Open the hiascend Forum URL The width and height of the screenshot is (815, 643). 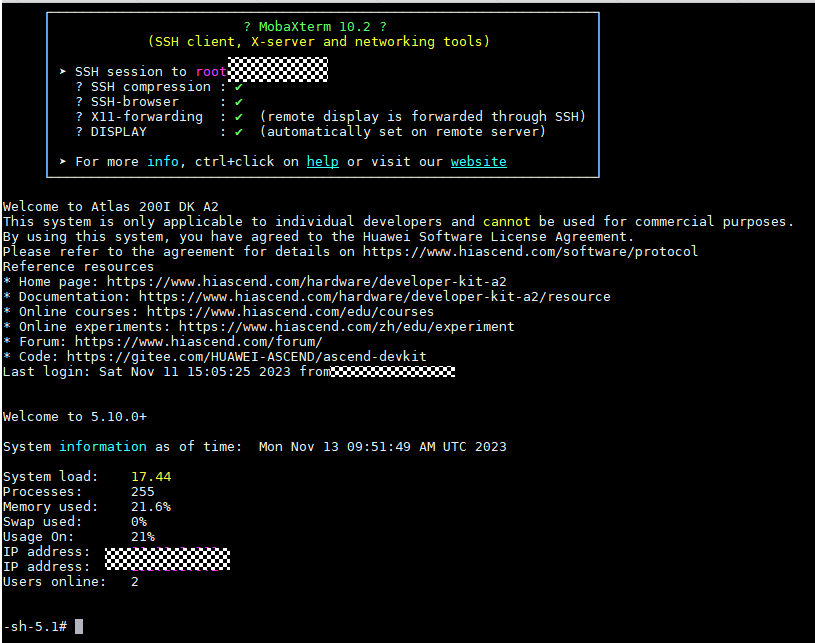click(x=199, y=342)
